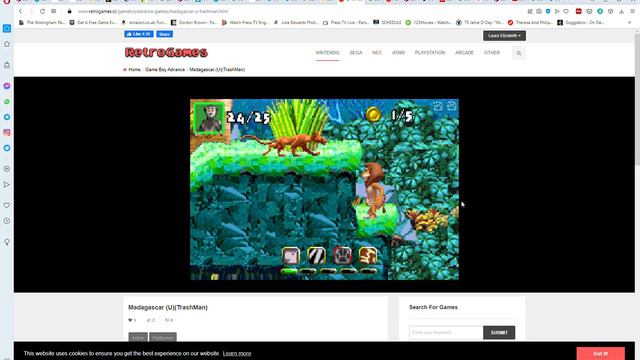Open Instagram in the Opera sidebar
The height and width of the screenshot is (360, 640).
[x=7, y=133]
